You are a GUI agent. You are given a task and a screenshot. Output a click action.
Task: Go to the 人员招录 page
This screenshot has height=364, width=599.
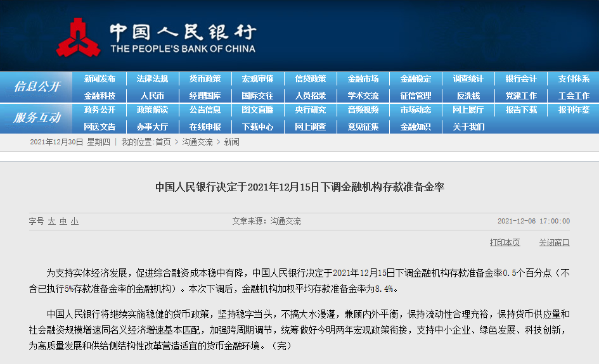310,96
